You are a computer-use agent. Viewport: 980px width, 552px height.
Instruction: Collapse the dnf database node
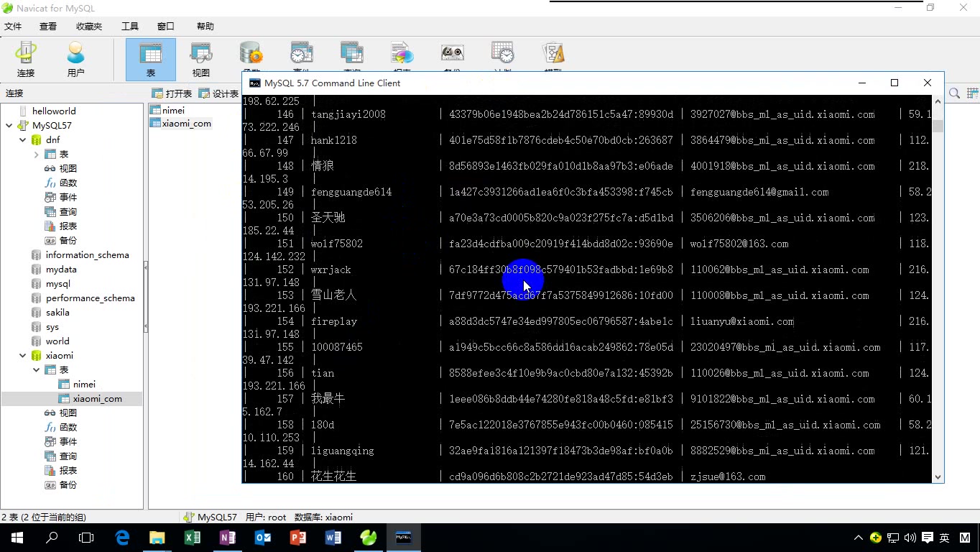coord(23,140)
